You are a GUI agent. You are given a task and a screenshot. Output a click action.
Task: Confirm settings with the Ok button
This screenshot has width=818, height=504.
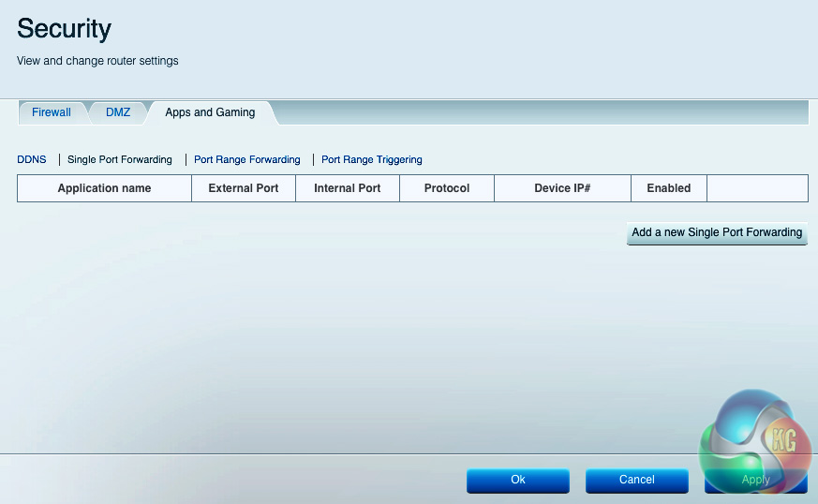click(518, 480)
